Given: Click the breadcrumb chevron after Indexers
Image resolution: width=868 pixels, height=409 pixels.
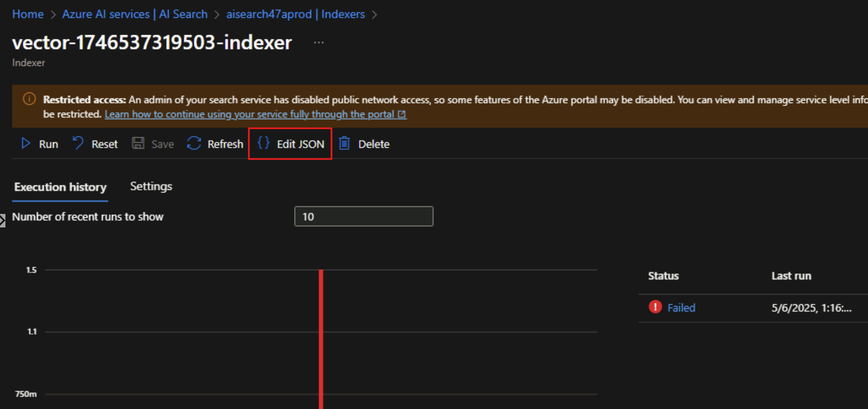Looking at the screenshot, I should [x=374, y=15].
